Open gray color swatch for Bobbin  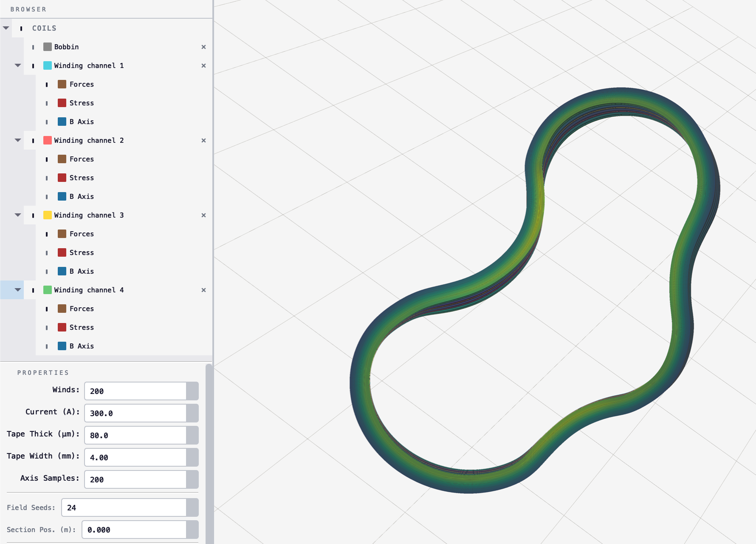point(48,47)
